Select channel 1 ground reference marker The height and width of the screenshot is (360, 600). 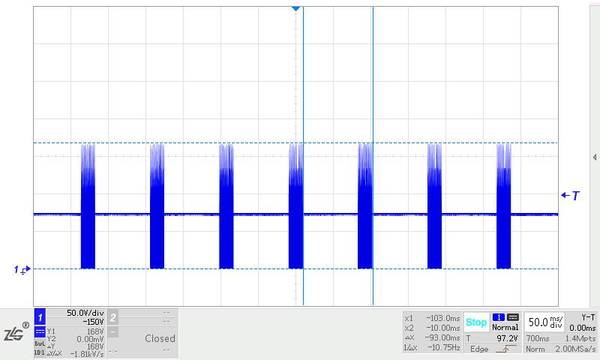pos(22,270)
